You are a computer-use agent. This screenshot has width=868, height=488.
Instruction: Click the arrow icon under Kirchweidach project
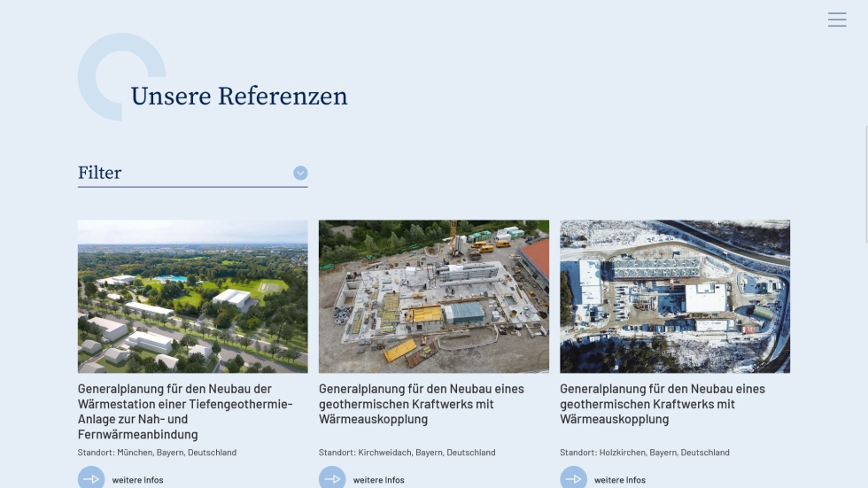332,478
